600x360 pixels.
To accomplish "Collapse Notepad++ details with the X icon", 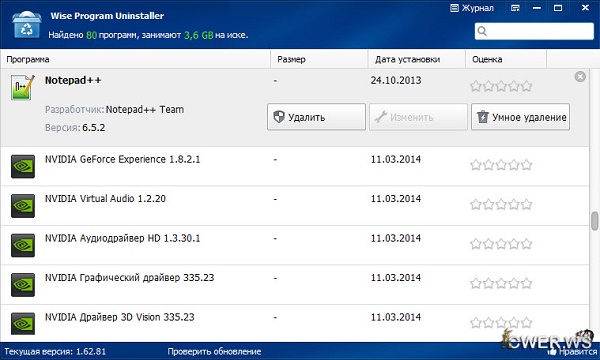I will point(580,77).
